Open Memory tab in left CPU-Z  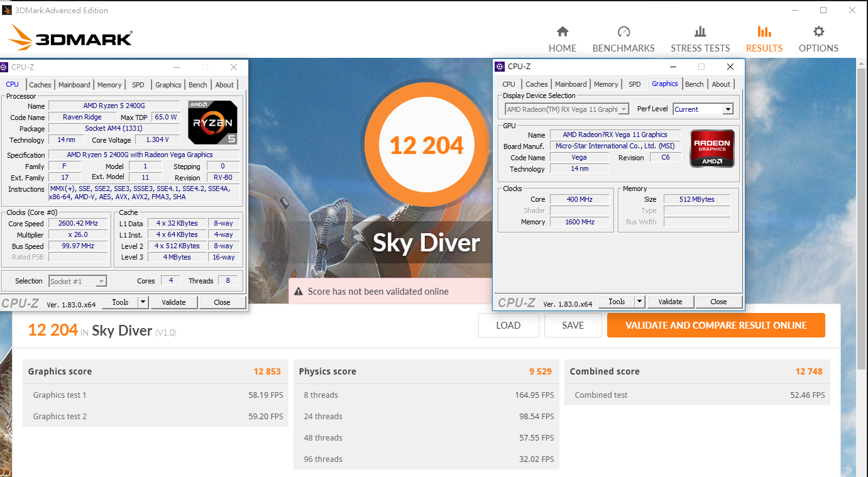point(109,85)
